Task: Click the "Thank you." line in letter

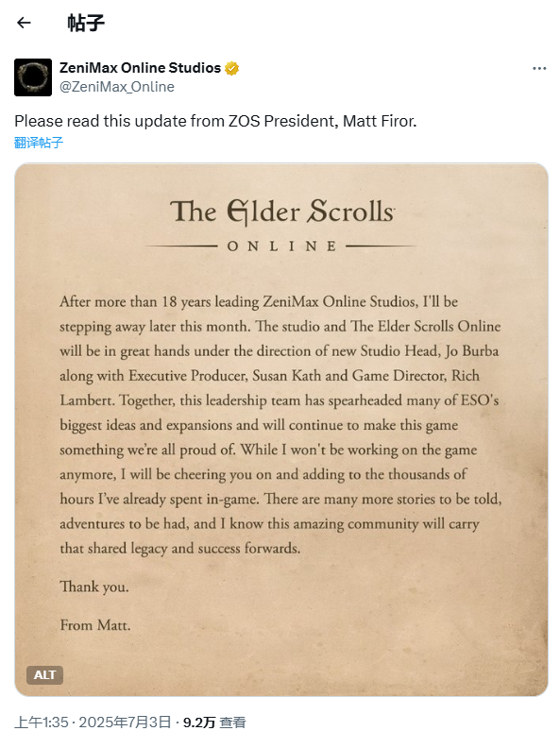Action: [x=94, y=586]
